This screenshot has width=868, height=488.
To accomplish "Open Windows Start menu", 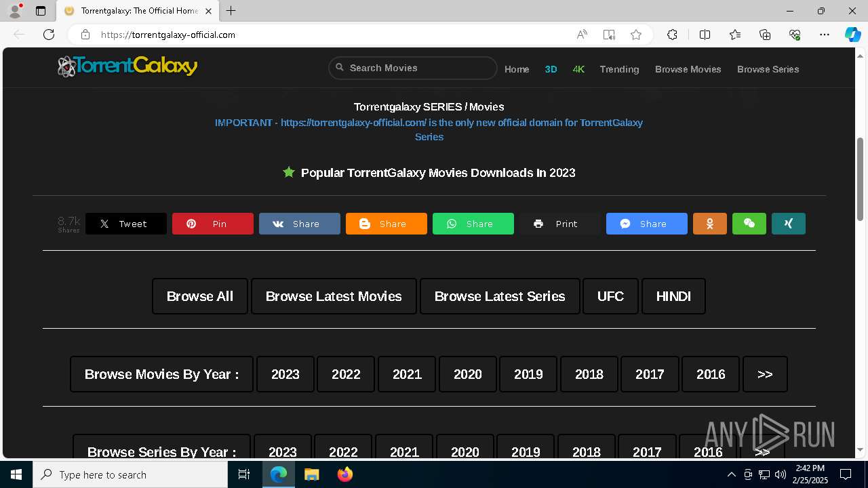I will pyautogui.click(x=16, y=474).
